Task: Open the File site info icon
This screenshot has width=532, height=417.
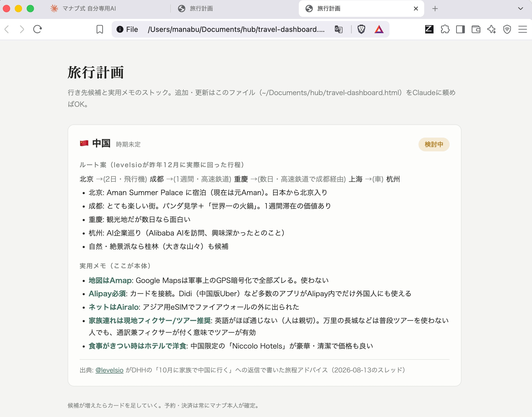Action: coord(120,29)
